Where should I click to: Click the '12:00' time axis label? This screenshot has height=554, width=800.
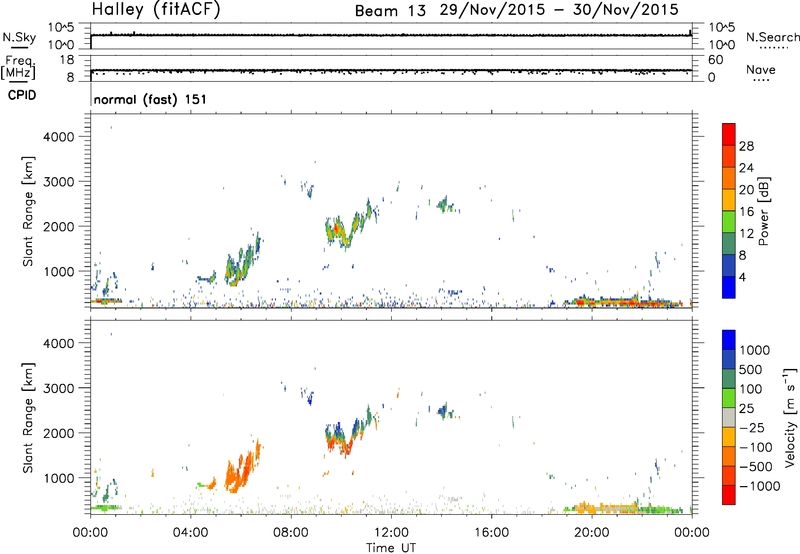click(x=391, y=533)
